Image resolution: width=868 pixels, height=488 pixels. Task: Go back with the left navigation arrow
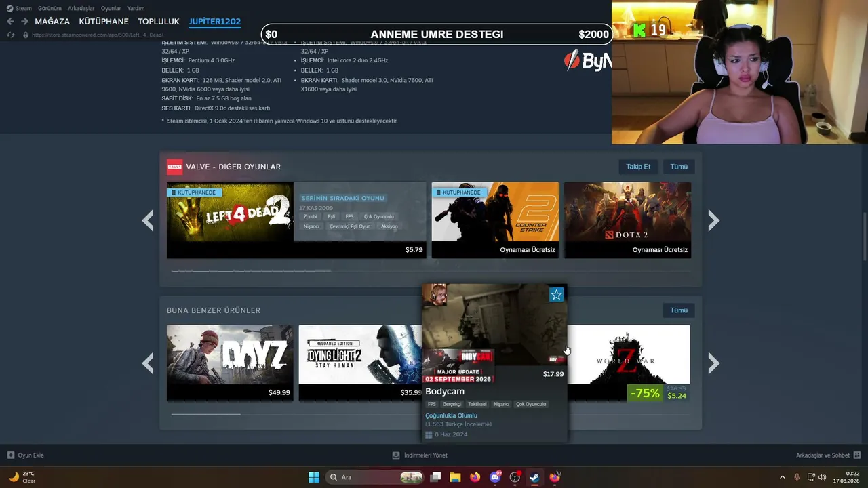pyautogui.click(x=10, y=22)
